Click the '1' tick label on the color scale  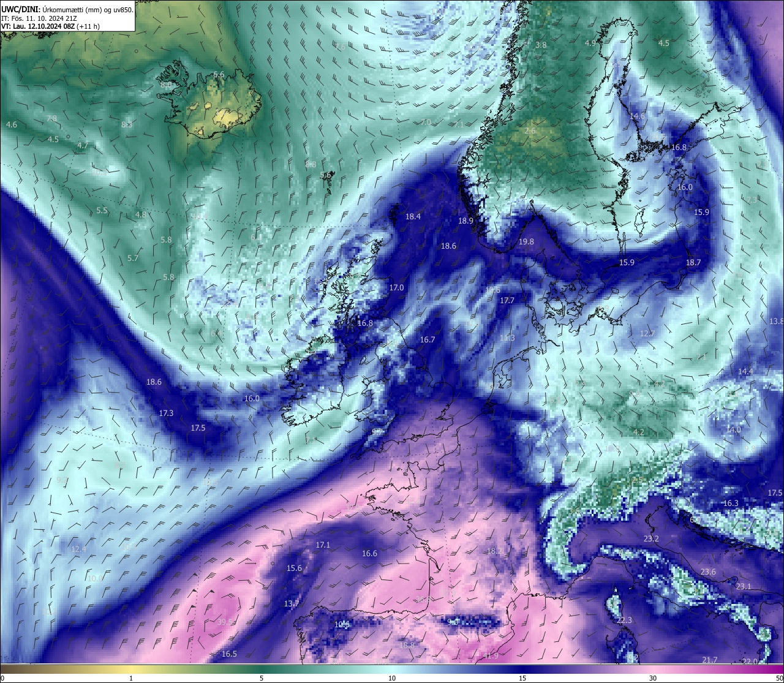tap(131, 678)
